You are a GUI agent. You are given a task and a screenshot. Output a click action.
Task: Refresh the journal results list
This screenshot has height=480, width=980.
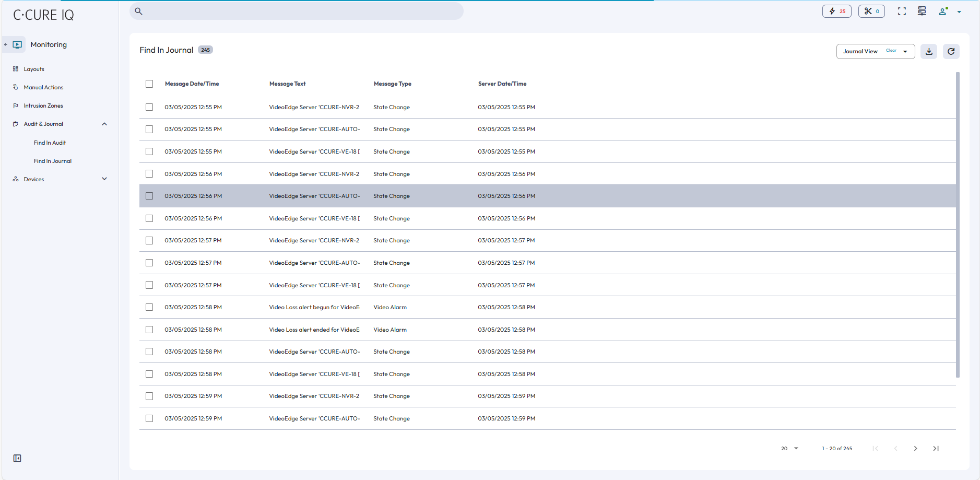[951, 51]
